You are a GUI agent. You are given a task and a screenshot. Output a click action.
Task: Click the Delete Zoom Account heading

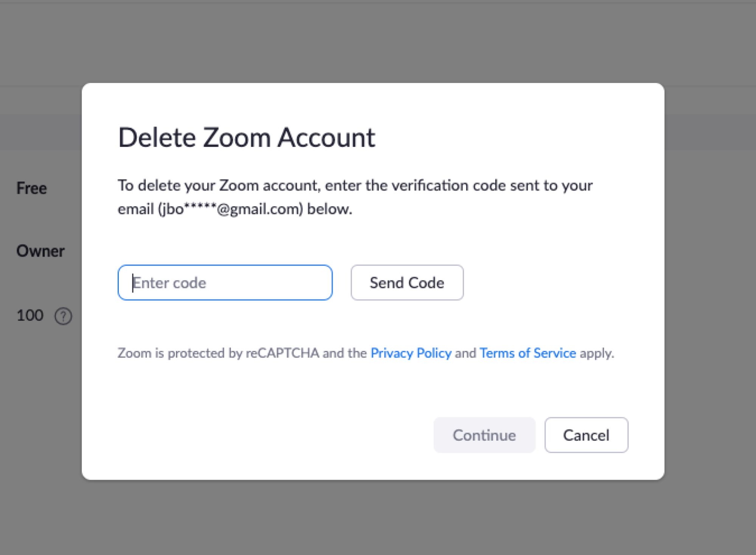[x=247, y=137]
